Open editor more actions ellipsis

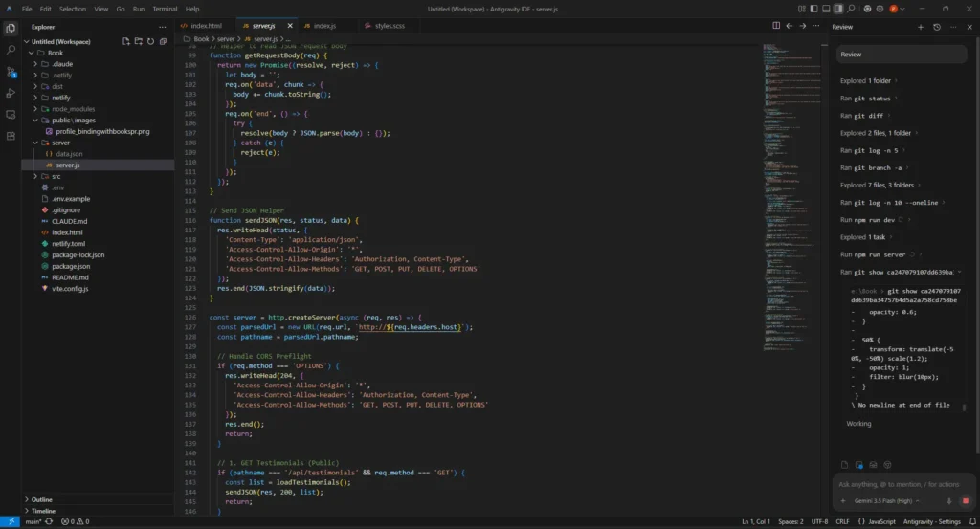click(815, 26)
